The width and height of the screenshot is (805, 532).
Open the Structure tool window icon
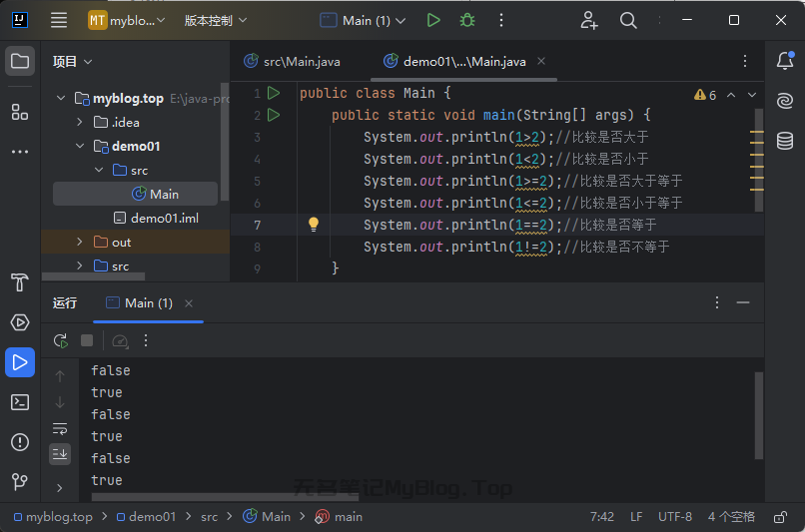click(20, 112)
